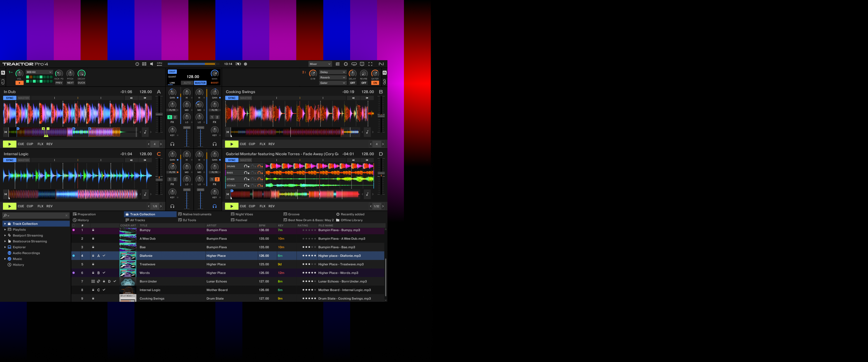868x362 pixels.
Task: Open the Mixer layout dropdown
Action: (320, 64)
